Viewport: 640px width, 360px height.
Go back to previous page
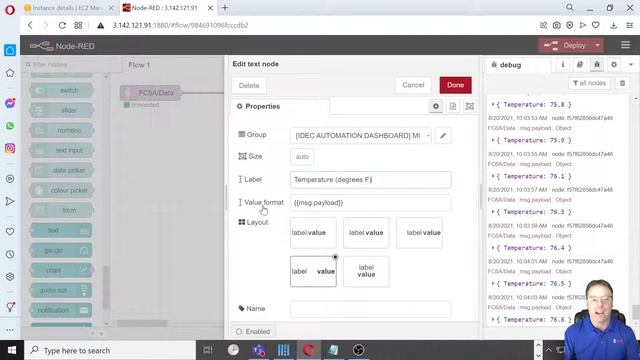point(30,25)
